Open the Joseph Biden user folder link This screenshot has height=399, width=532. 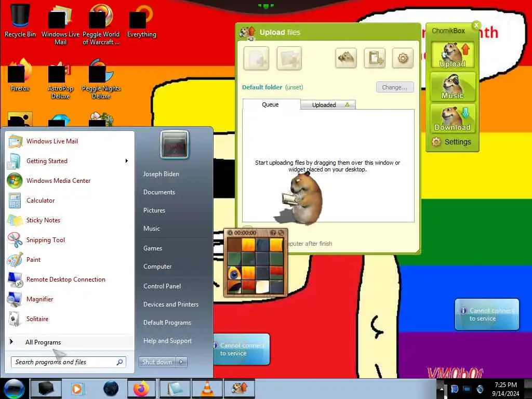click(161, 174)
